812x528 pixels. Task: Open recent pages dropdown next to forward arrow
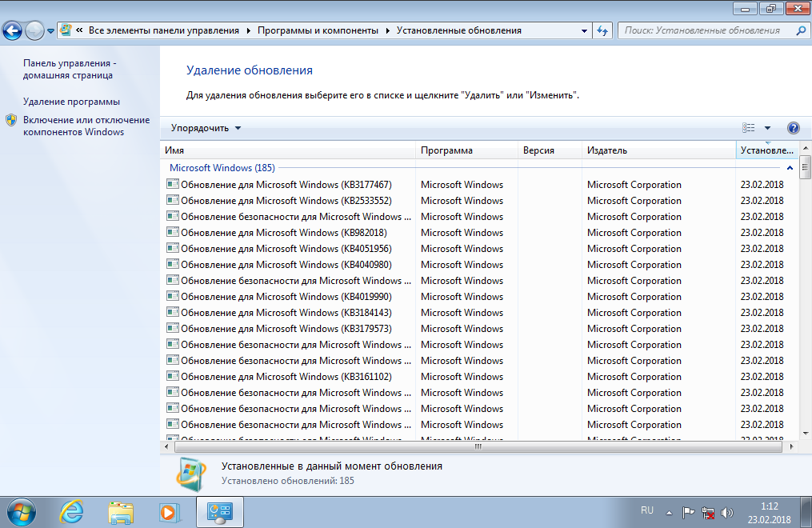click(x=50, y=31)
